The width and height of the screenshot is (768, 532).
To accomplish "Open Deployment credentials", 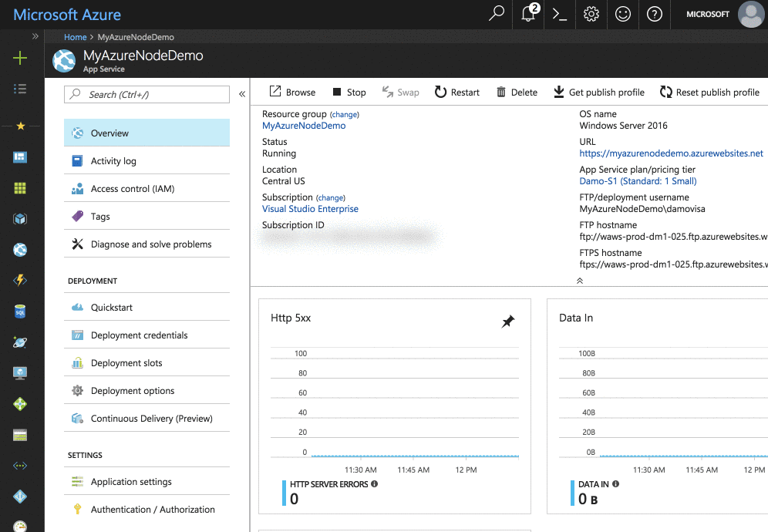I will (147, 335).
